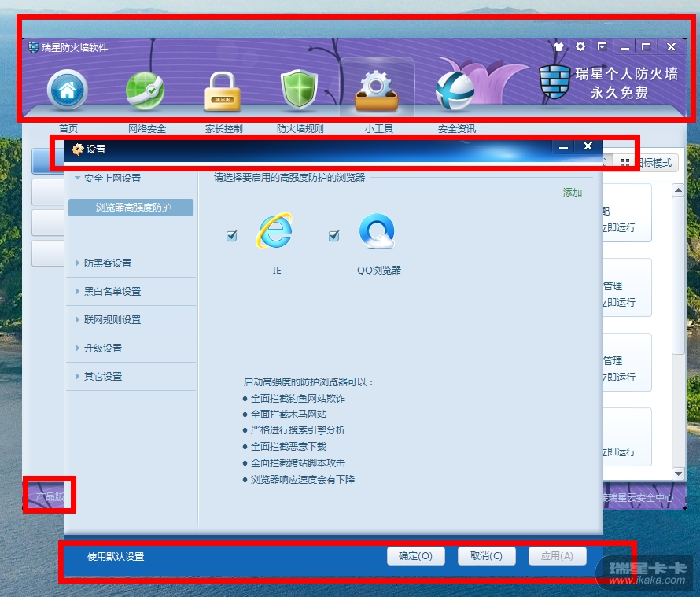This screenshot has width=700, height=597.
Task: Select 浏览器高强度防护 in the sidebar
Action: coord(131,208)
